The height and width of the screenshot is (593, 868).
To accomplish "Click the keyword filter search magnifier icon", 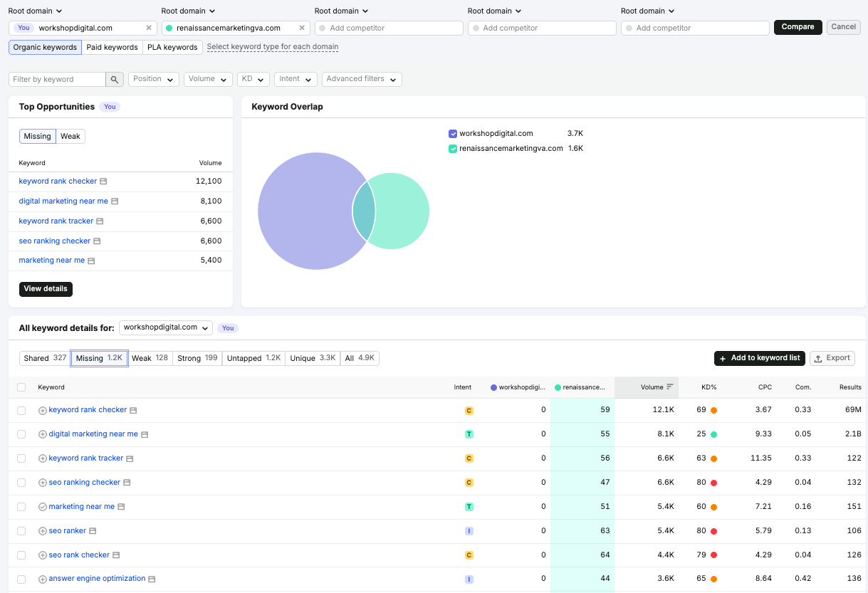I will tap(115, 79).
